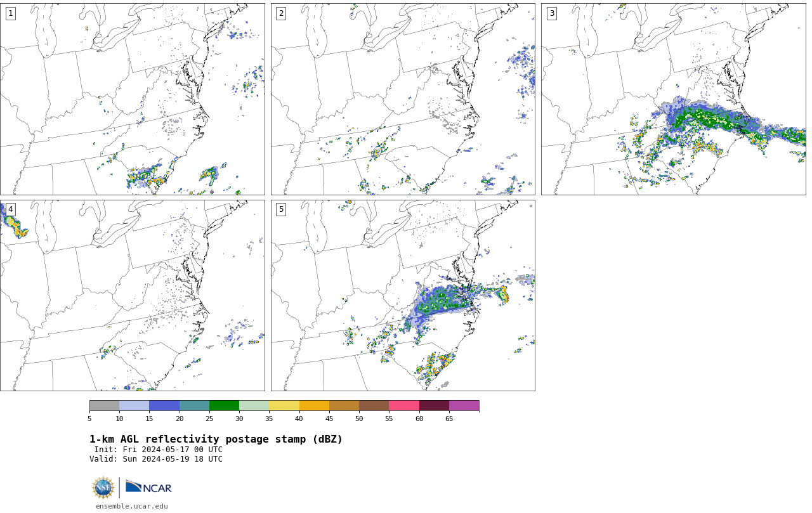This screenshot has height=513, width=812.
Task: Click the light lavender 10-15 dBZ swatch
Action: tap(134, 406)
